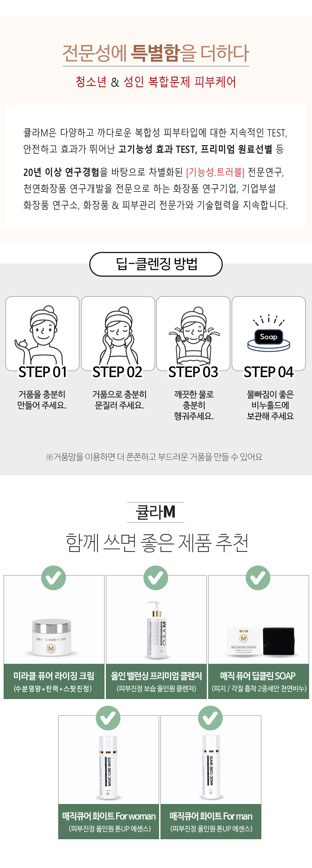This screenshot has height=868, width=312.
Task: Click checkmark above the black soap product
Action: 258,577
